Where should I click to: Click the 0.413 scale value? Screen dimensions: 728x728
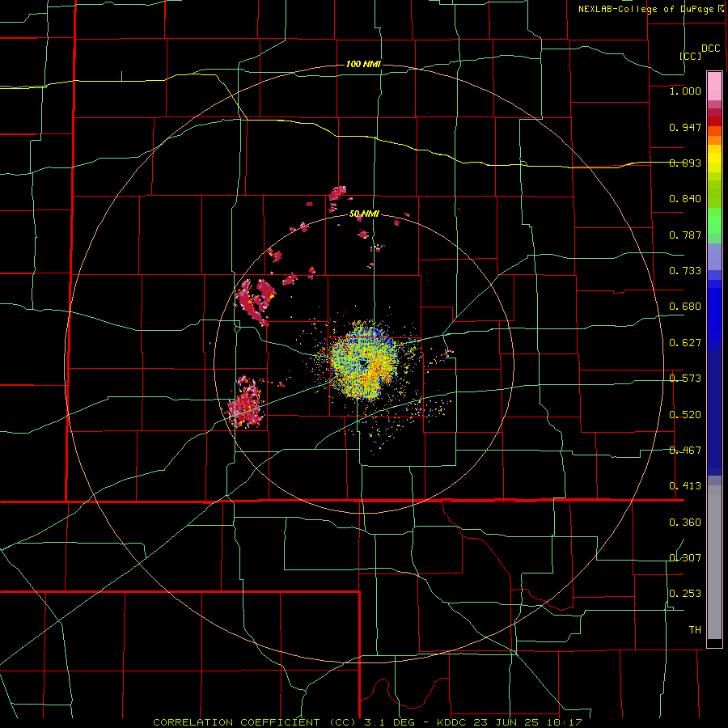(685, 486)
